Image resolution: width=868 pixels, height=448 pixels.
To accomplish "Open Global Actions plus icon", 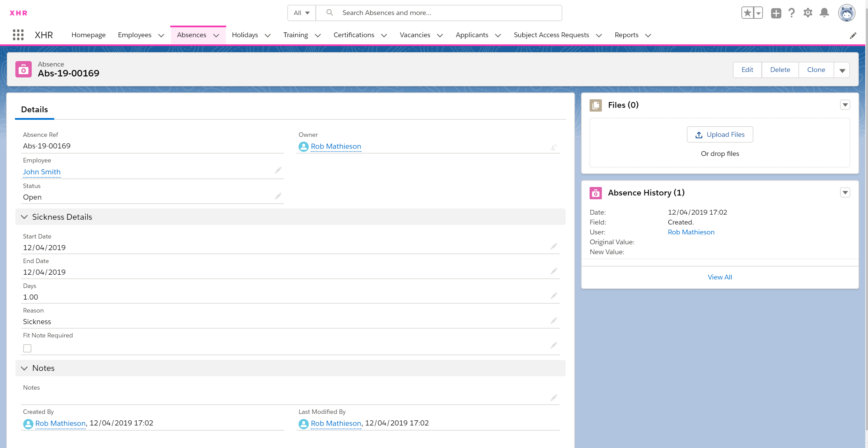I will pyautogui.click(x=776, y=13).
